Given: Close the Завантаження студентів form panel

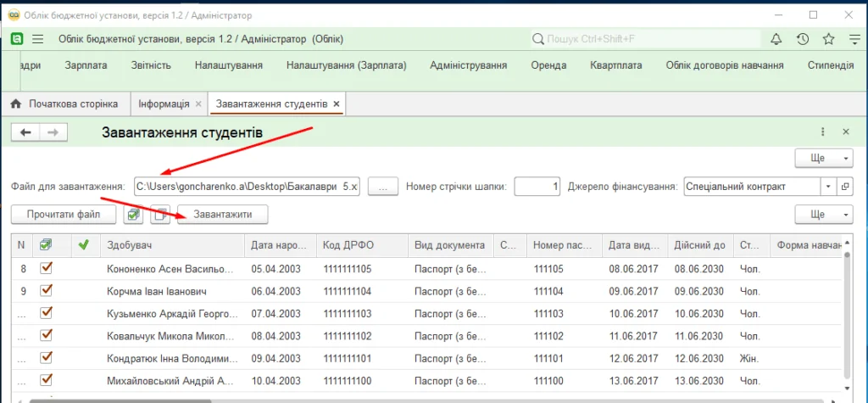Looking at the screenshot, I should (846, 132).
